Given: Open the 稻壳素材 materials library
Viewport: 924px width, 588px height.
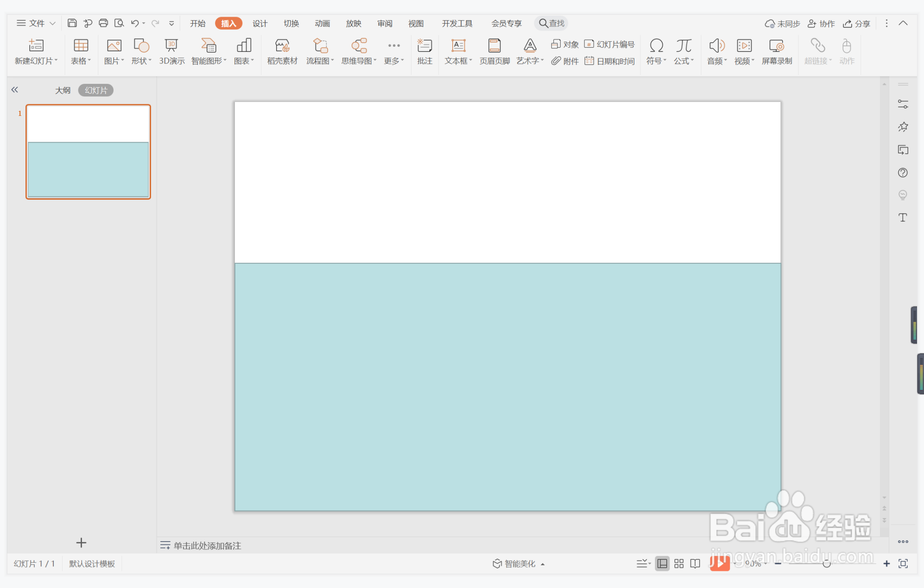Looking at the screenshot, I should [282, 51].
